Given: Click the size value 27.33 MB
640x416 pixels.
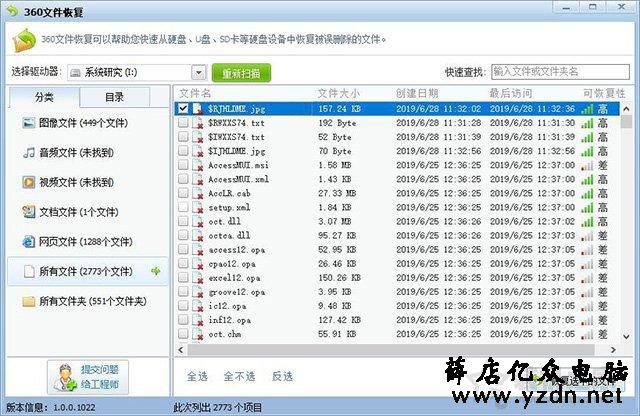Looking at the screenshot, I should tap(337, 193).
